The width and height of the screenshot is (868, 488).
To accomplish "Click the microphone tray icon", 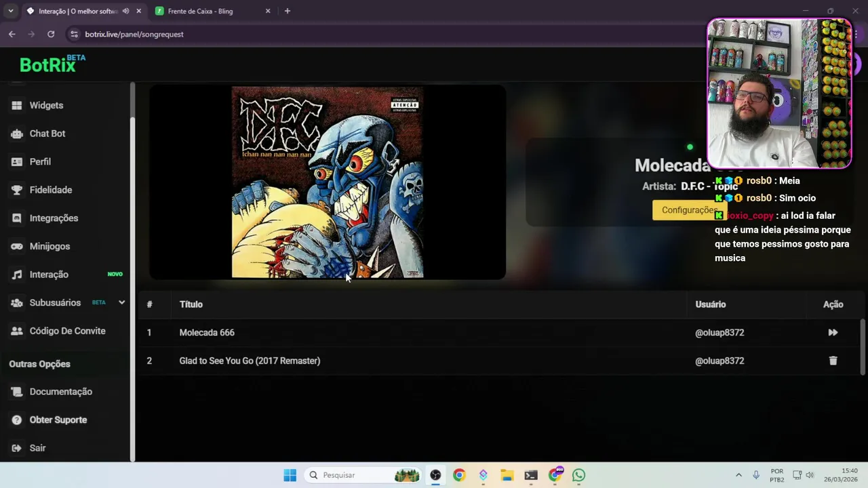I will coord(756,475).
